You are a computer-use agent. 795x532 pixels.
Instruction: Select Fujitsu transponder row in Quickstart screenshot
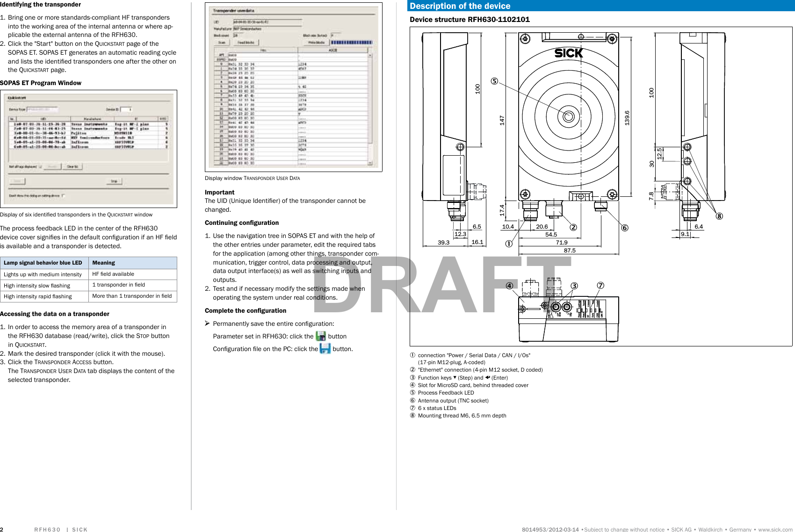(88, 133)
